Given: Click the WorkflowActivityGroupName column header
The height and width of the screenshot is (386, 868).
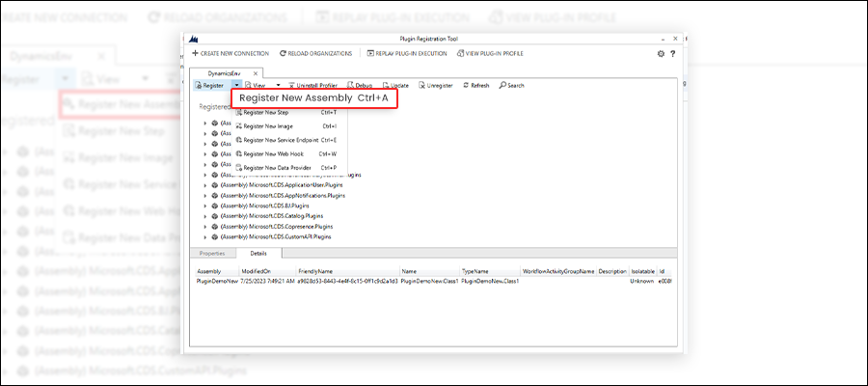Looking at the screenshot, I should 558,272.
